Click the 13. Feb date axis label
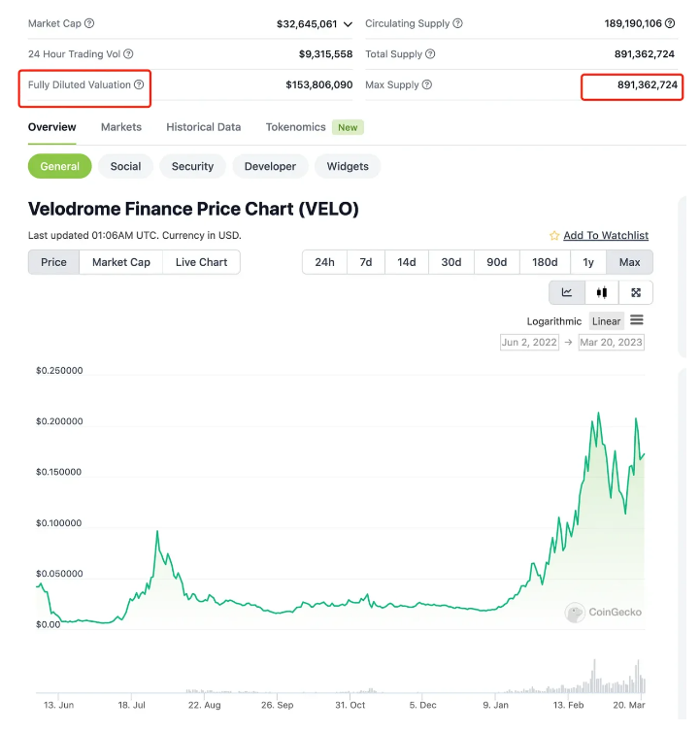 coord(568,705)
